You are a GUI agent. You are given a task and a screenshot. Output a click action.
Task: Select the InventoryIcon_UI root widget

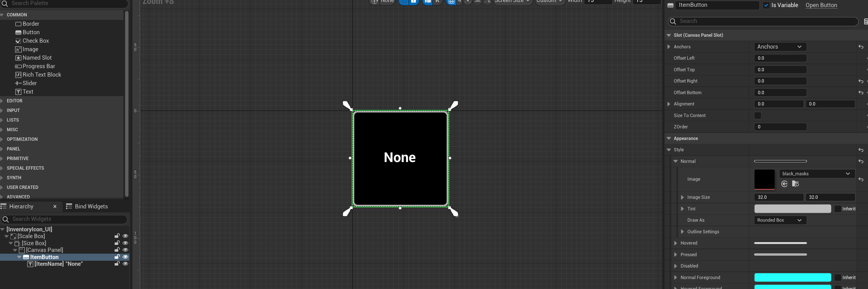[29, 229]
